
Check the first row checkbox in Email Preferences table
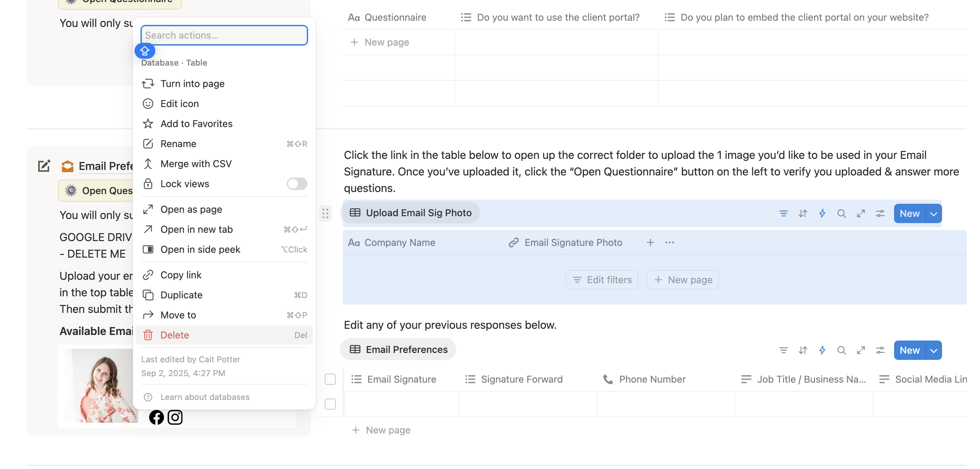(330, 404)
